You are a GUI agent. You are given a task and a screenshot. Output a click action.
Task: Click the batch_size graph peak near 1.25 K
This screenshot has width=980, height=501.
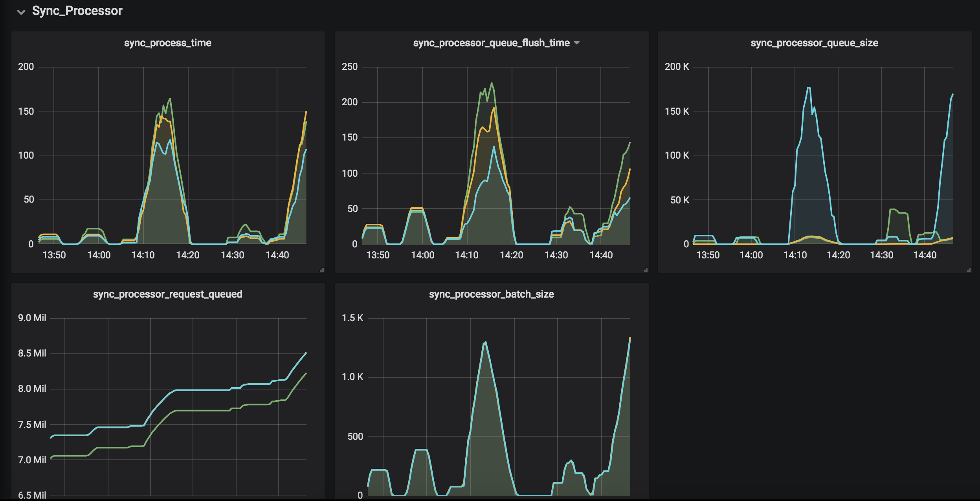[x=486, y=342]
